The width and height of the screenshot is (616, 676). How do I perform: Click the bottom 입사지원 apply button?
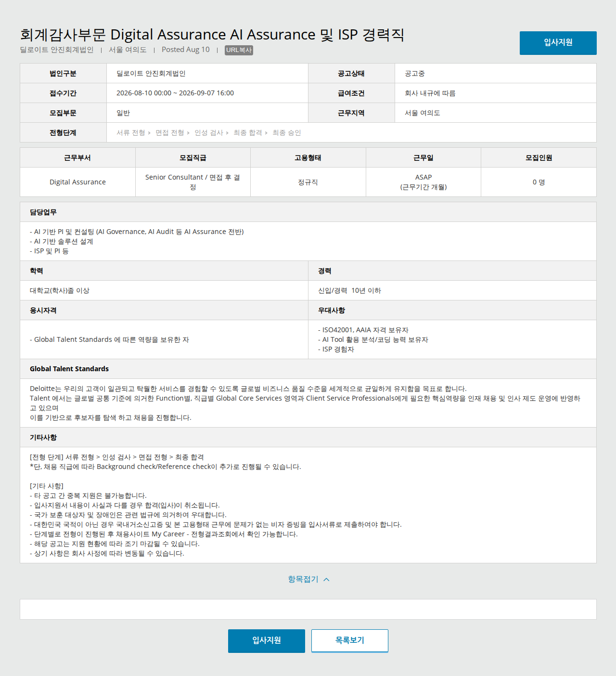point(267,641)
